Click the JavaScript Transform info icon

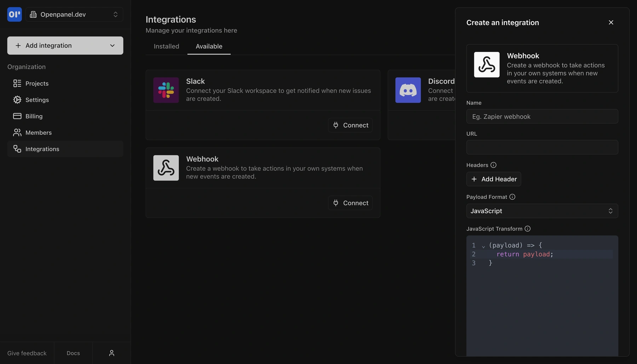click(x=528, y=229)
